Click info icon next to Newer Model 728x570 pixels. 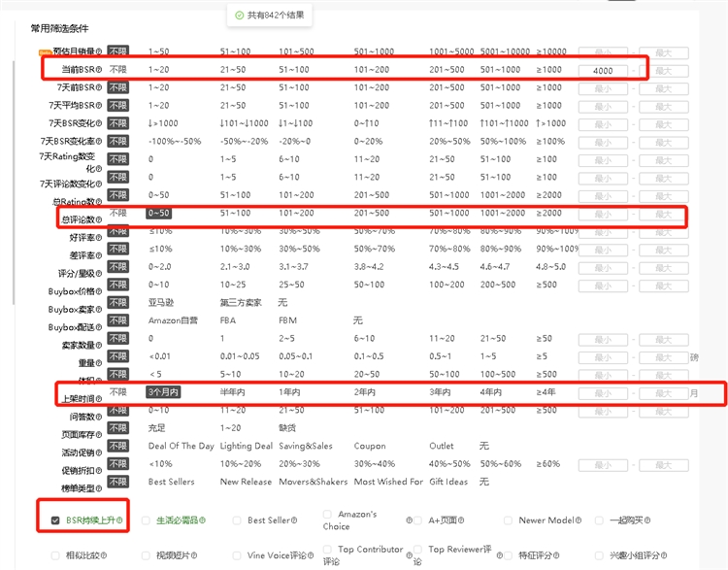[578, 520]
